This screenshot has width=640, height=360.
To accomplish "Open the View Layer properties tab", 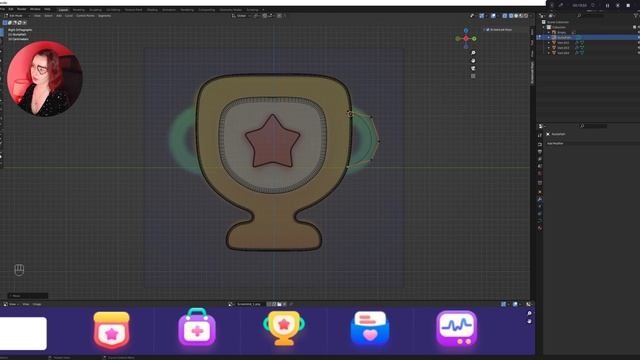I will [x=540, y=159].
